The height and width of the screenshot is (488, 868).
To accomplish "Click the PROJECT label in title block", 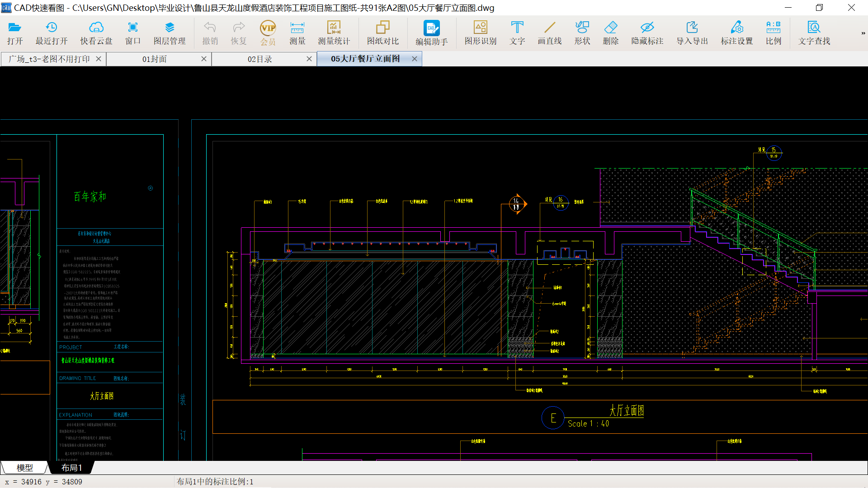I will click(x=71, y=347).
